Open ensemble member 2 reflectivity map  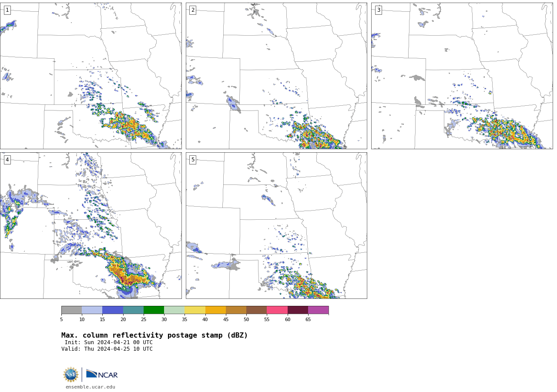[x=276, y=76]
